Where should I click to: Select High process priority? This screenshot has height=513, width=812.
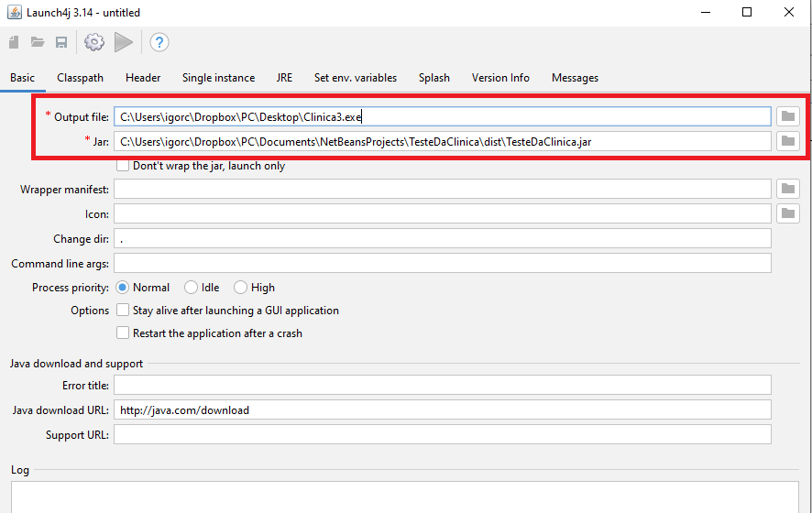tap(240, 288)
